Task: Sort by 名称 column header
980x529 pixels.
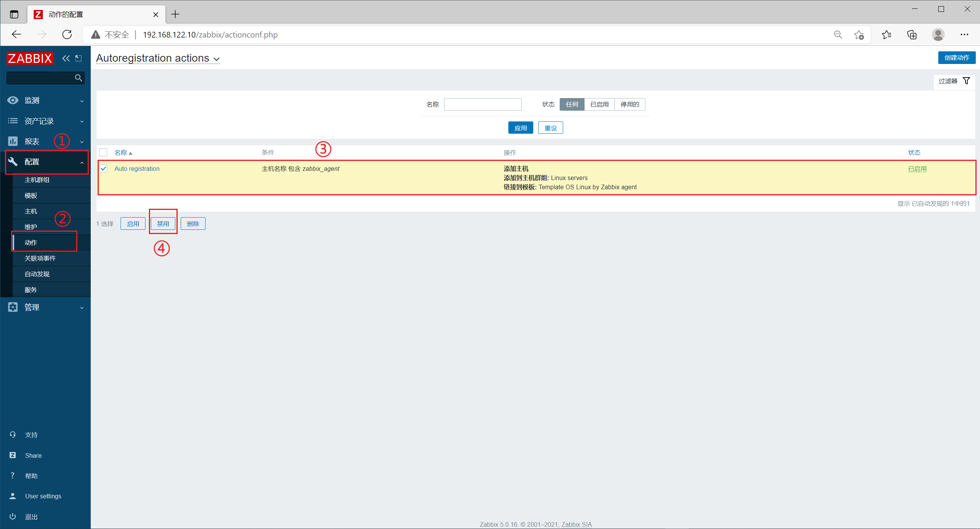Action: (x=123, y=152)
